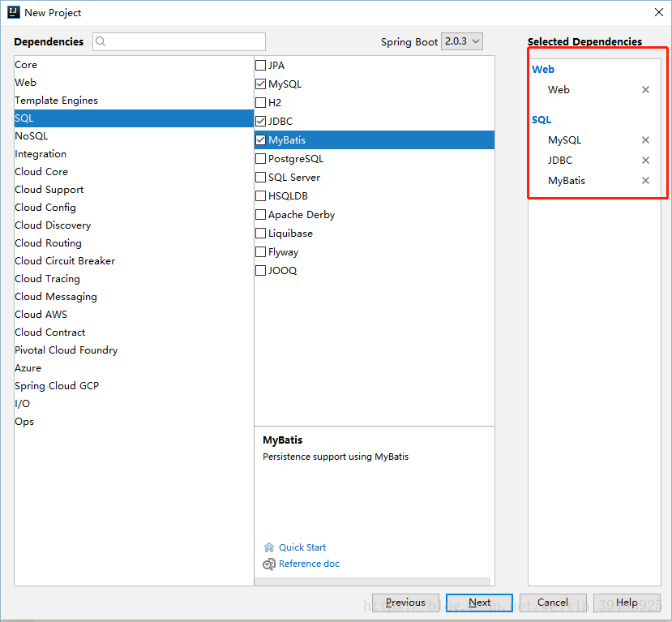672x622 pixels.
Task: Check the Liquibase option
Action: (x=260, y=234)
